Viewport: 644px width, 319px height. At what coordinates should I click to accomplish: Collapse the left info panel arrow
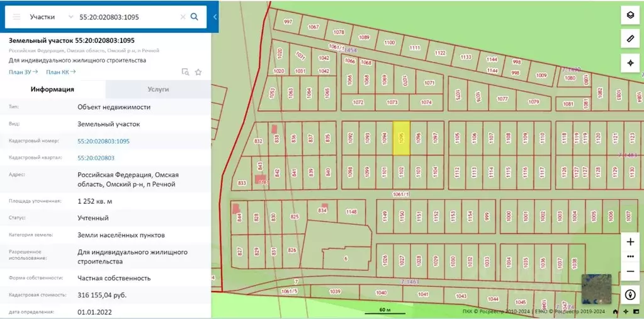215,17
